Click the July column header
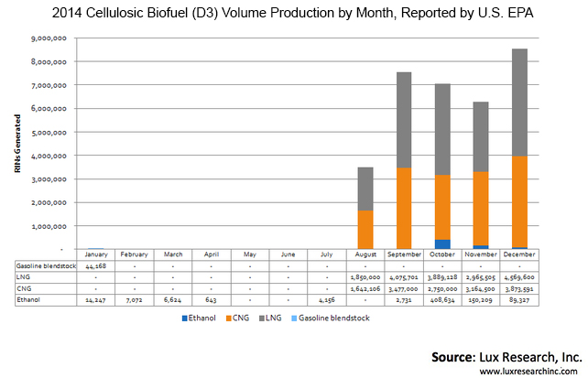The width and height of the screenshot is (588, 378). [327, 254]
